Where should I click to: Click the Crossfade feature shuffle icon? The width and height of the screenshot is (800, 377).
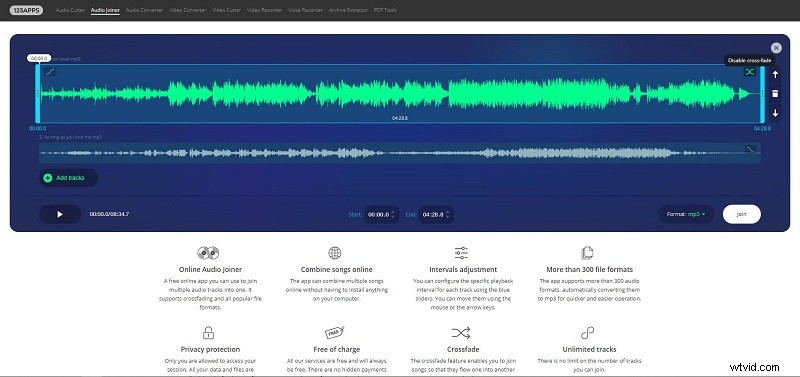tap(461, 333)
